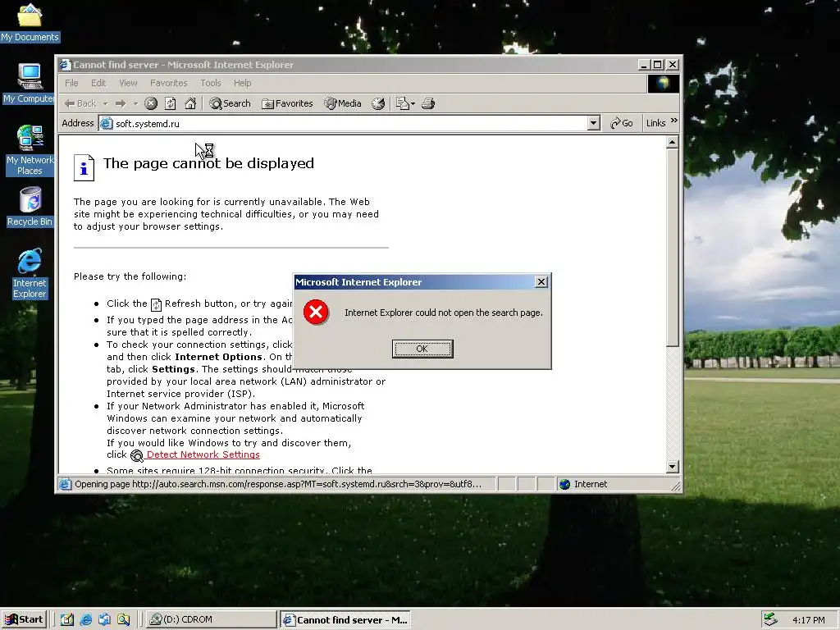Viewport: 840px width, 630px height.
Task: Minimize the Internet Explorer window
Action: (x=645, y=65)
